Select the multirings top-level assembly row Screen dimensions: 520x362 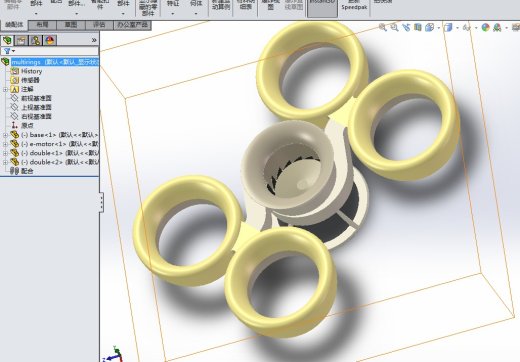tap(50, 62)
